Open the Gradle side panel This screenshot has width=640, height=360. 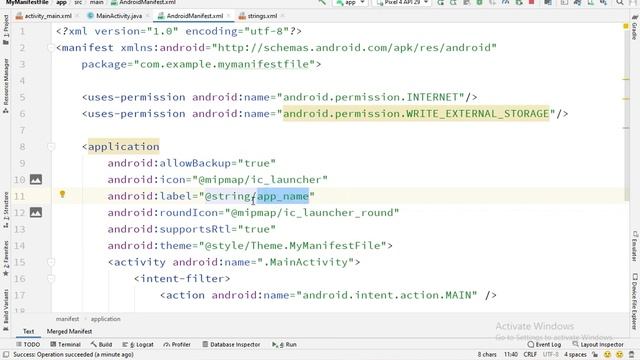click(634, 28)
